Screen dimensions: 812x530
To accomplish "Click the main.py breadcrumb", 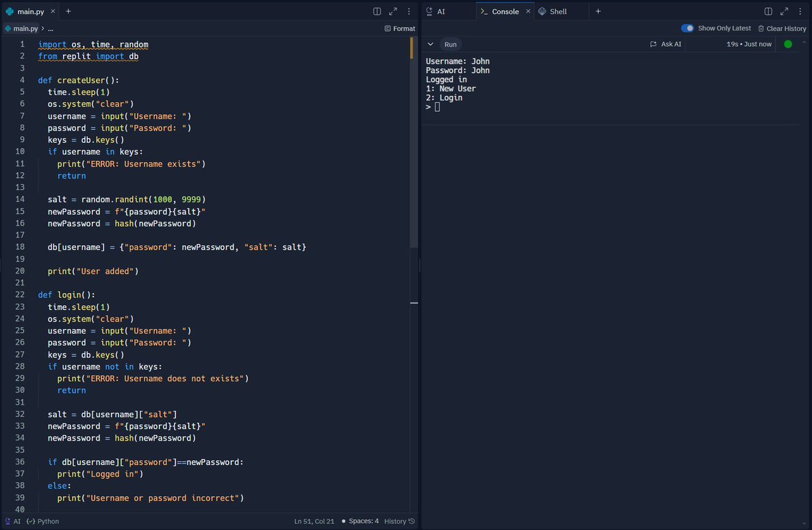I will click(x=22, y=28).
